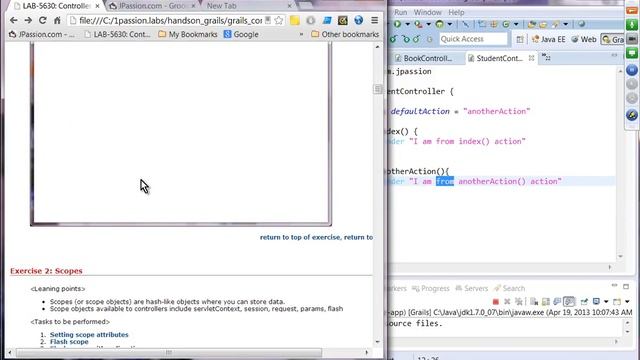Switch to the Search view tab
The image size is (640, 360).
click(509, 288)
